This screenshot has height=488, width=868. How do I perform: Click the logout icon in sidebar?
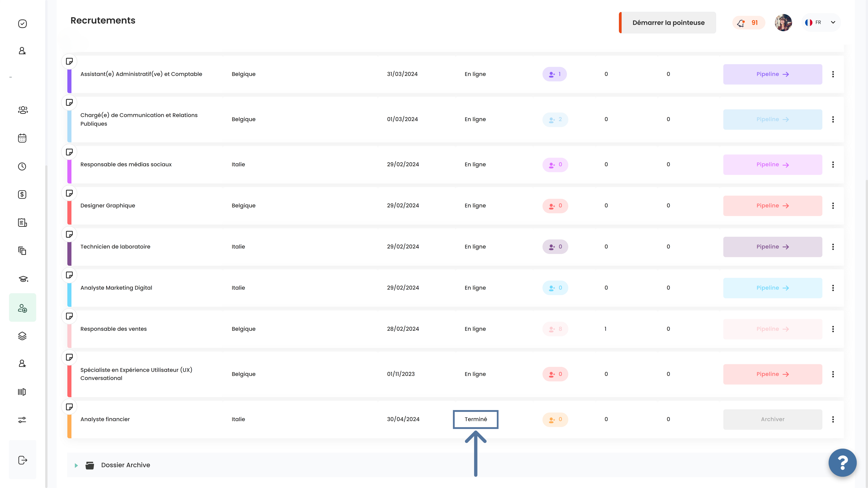click(x=23, y=460)
